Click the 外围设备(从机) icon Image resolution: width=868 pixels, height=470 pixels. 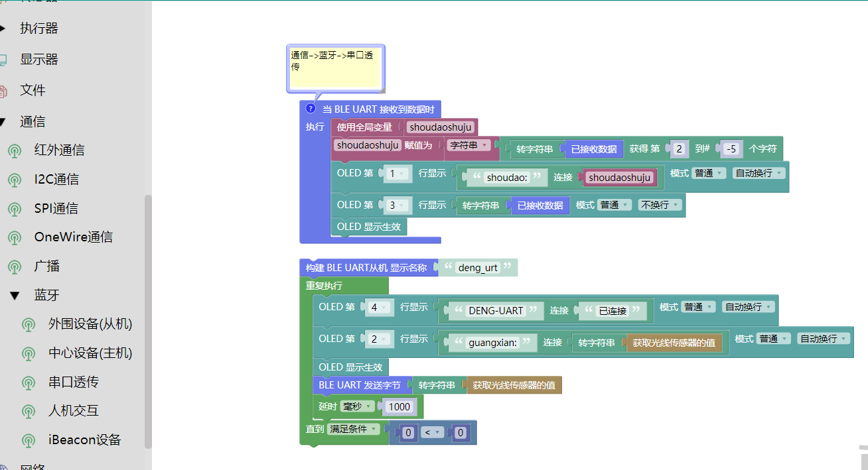[x=29, y=325]
